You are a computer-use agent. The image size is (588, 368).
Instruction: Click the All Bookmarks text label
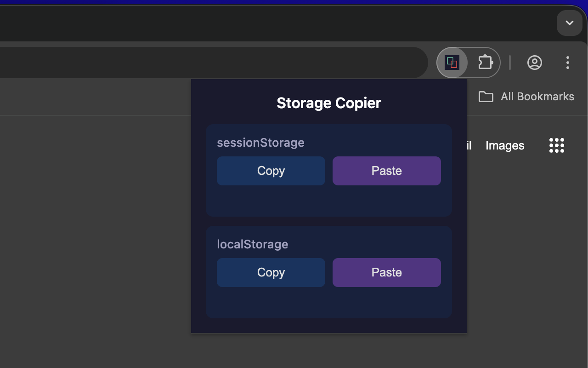click(x=537, y=97)
